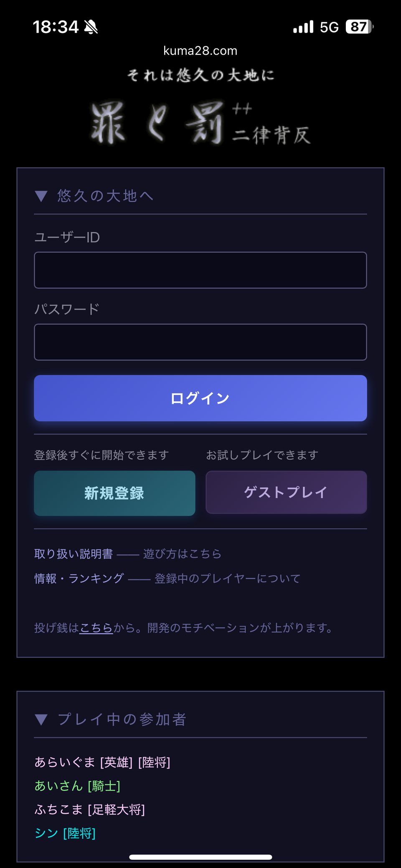The image size is (401, 868).
Task: Tap the home indicator bar
Action: tap(200, 857)
